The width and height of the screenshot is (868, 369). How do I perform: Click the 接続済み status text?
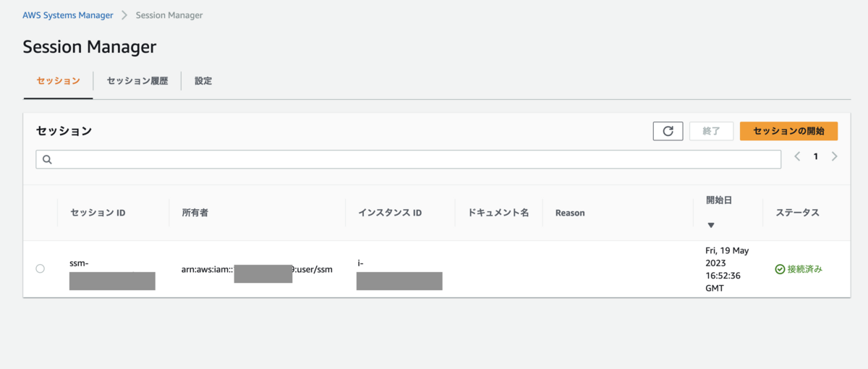804,269
